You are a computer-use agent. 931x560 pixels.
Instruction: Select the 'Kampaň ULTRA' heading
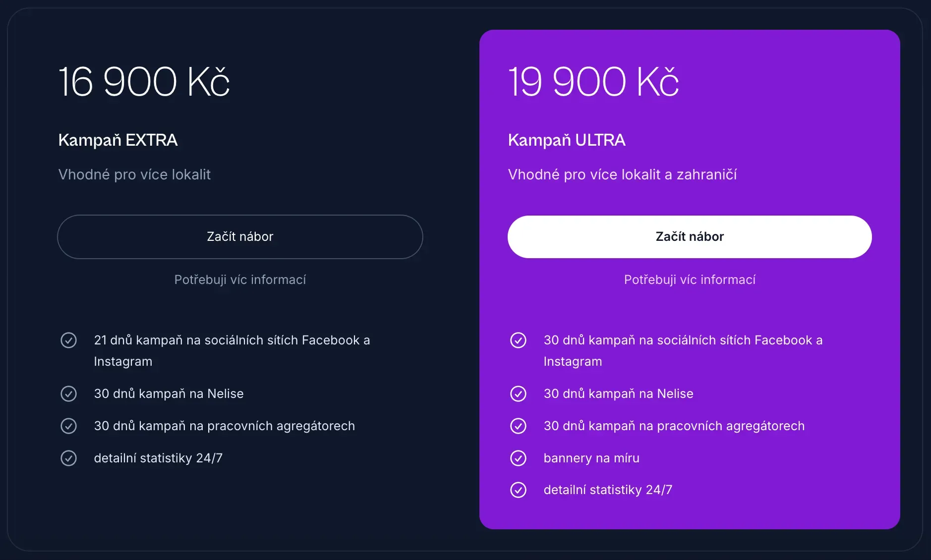pyautogui.click(x=566, y=140)
